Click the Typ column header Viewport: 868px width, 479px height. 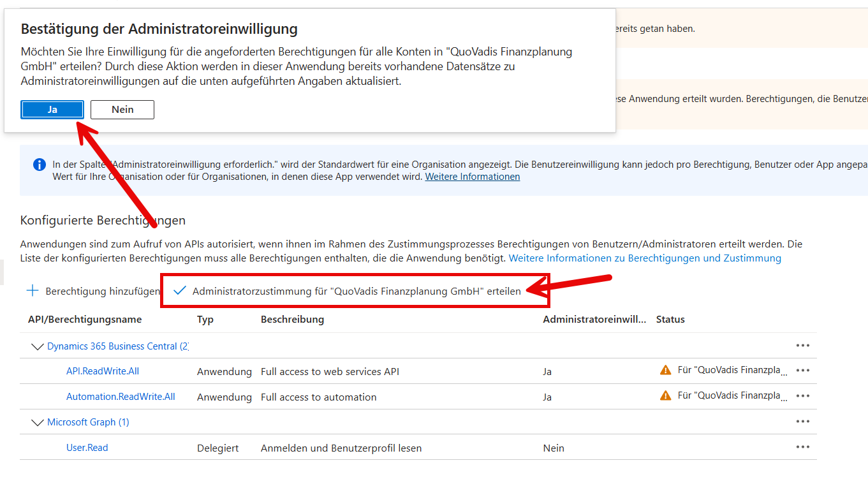click(205, 320)
